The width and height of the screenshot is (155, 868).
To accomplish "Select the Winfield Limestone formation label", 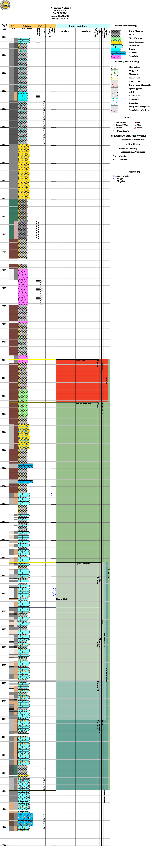I will (x=83, y=403).
